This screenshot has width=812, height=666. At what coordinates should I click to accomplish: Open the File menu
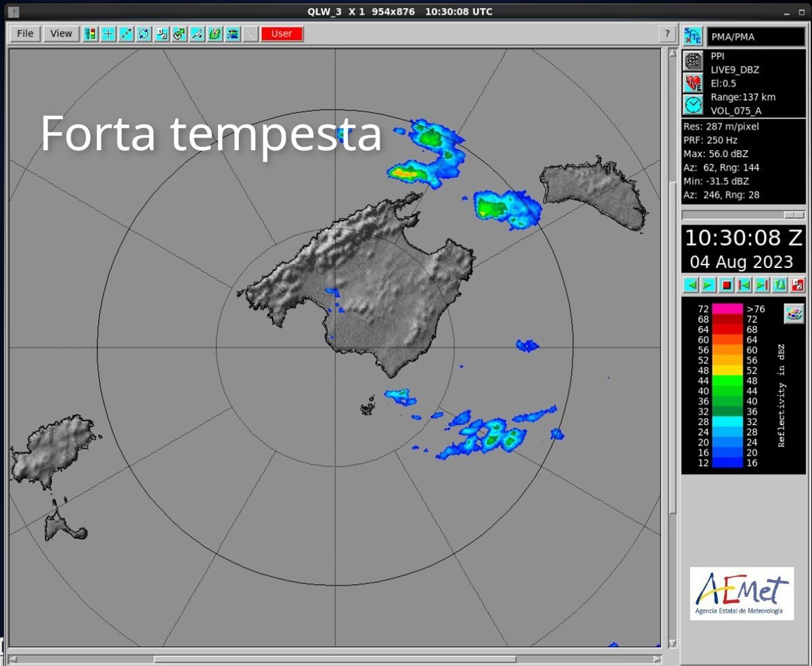25,34
